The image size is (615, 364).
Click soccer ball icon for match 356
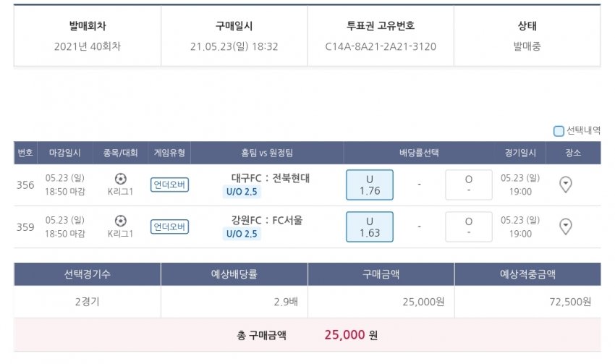point(120,179)
